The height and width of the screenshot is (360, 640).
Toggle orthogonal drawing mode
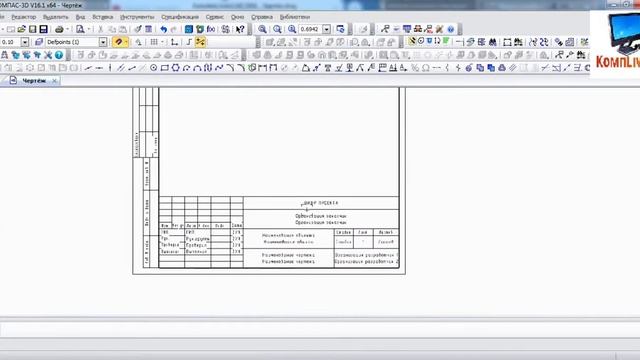point(189,42)
